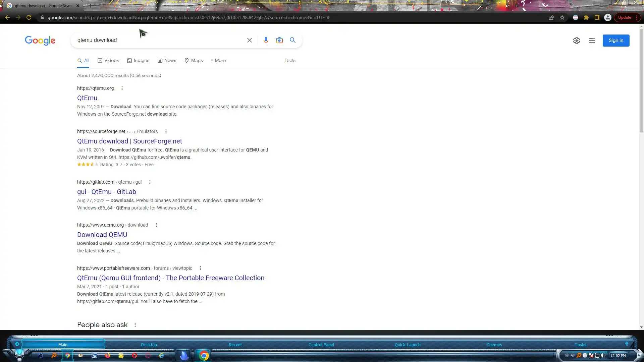
Task: Reload the current page
Action: coord(29,17)
